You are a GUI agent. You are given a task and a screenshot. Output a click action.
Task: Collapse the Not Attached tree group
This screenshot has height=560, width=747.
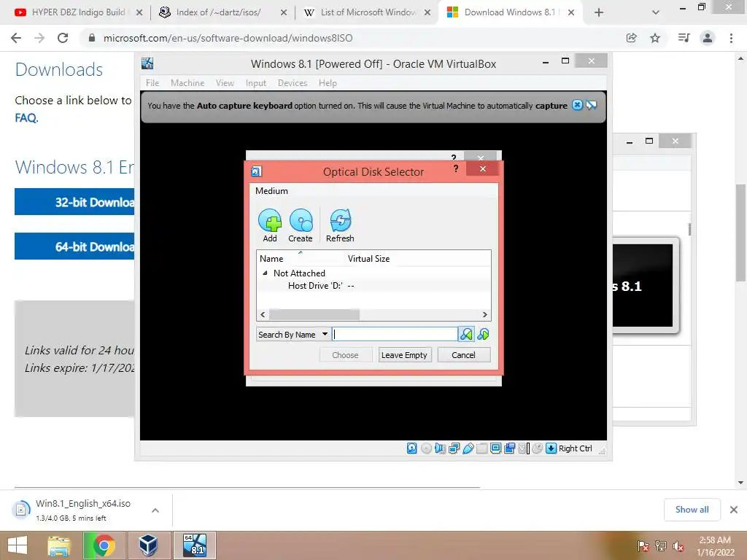point(265,273)
